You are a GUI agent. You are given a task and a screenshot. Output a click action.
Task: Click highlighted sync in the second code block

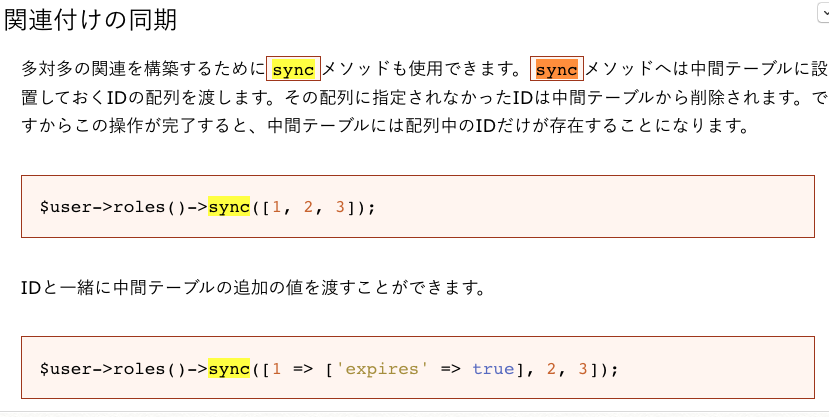point(228,368)
